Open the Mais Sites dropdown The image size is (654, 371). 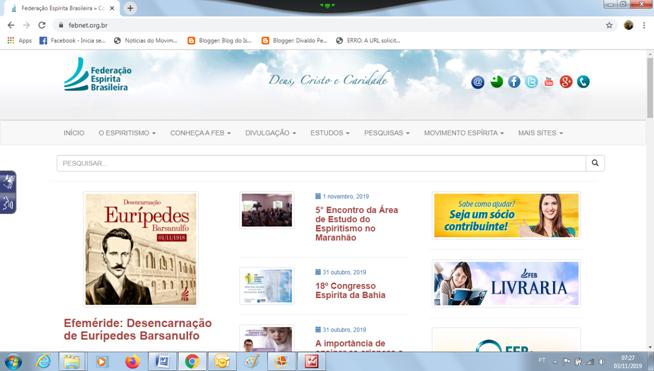(x=541, y=133)
